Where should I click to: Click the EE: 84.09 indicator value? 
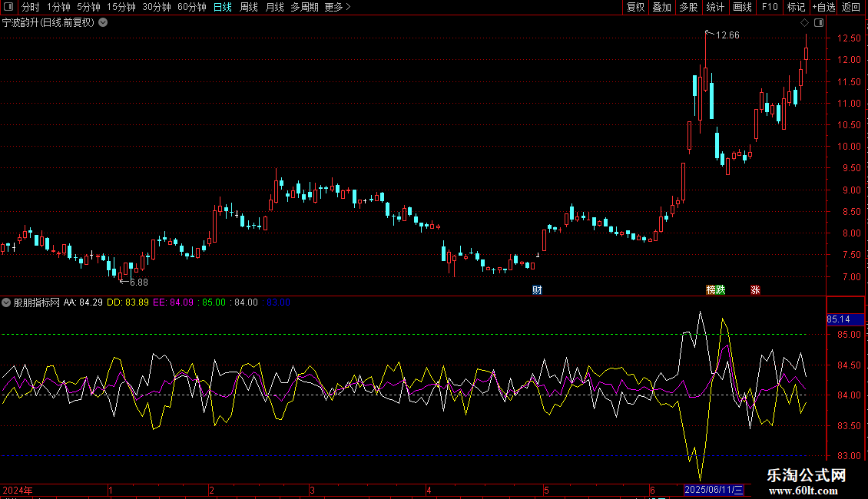tap(174, 302)
